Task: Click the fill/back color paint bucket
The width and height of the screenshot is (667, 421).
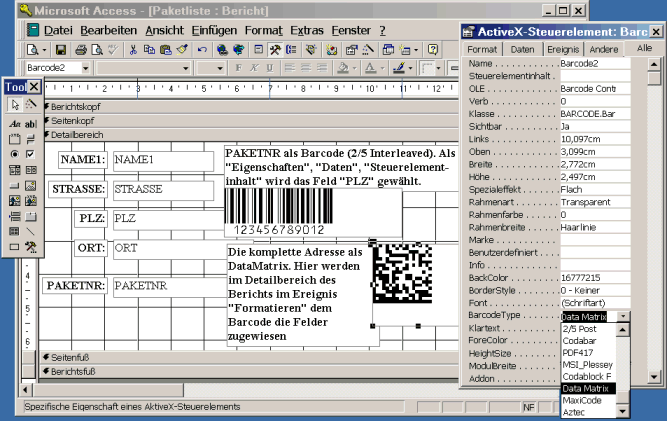Action: coord(343,68)
